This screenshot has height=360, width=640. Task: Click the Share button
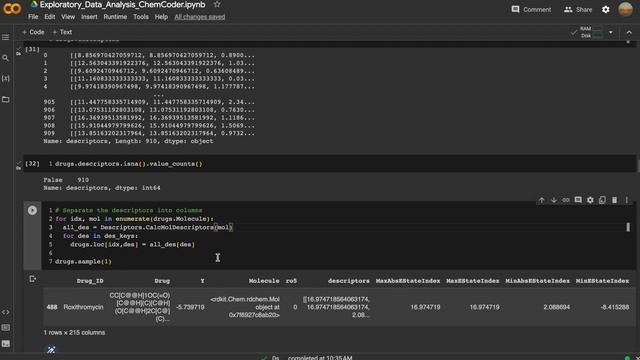coord(578,9)
